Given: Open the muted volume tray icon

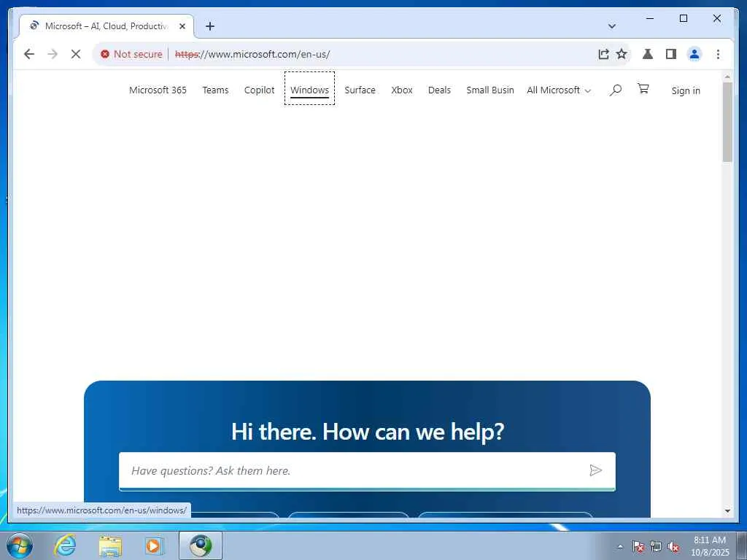Looking at the screenshot, I should (673, 547).
